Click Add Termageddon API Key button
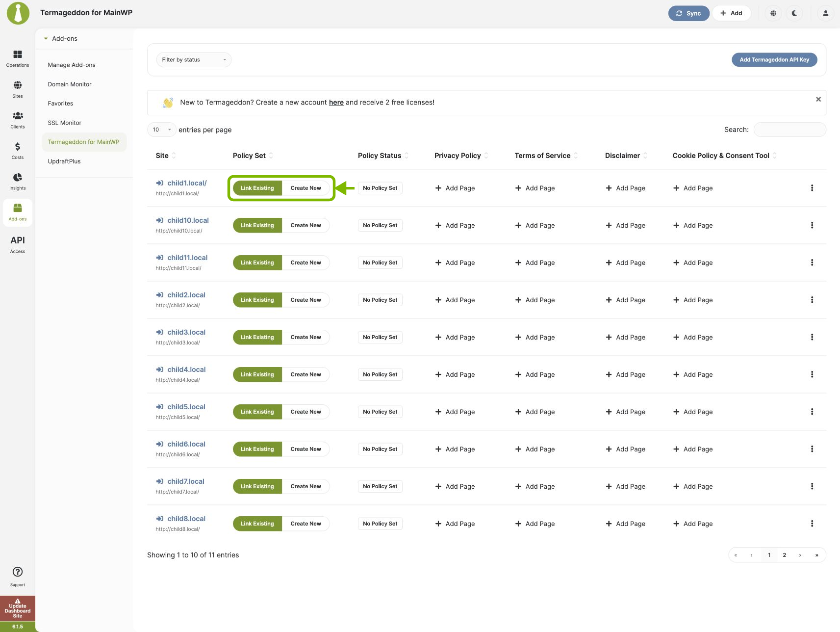This screenshot has height=632, width=840. 774,60
